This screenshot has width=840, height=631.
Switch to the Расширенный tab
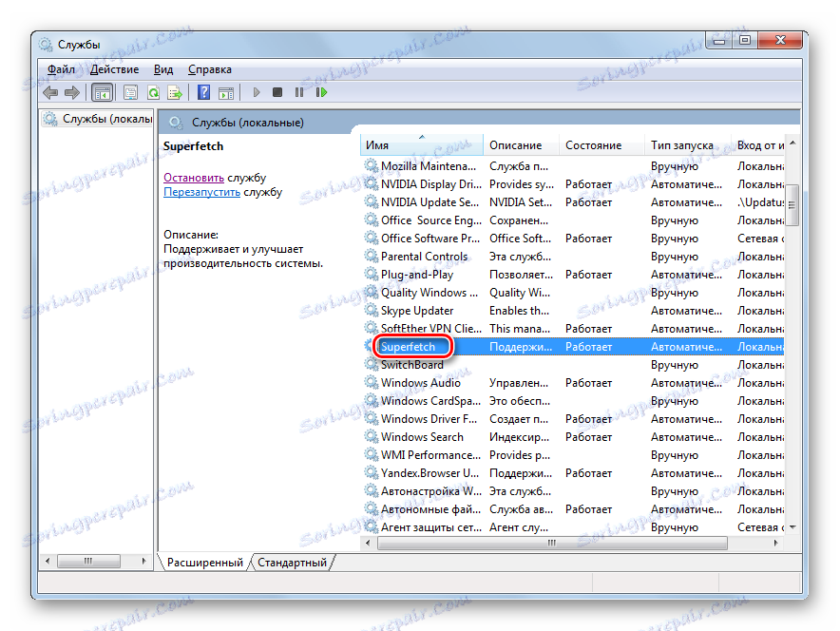pos(204,563)
